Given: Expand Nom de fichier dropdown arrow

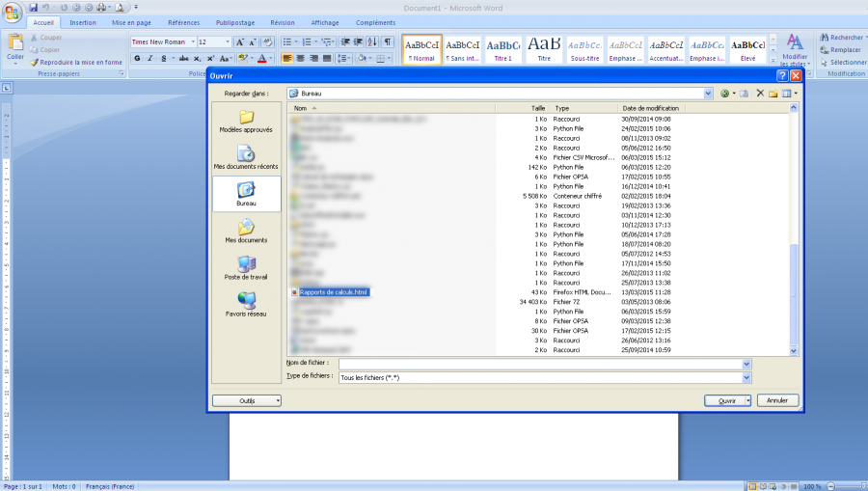Looking at the screenshot, I should pos(746,364).
